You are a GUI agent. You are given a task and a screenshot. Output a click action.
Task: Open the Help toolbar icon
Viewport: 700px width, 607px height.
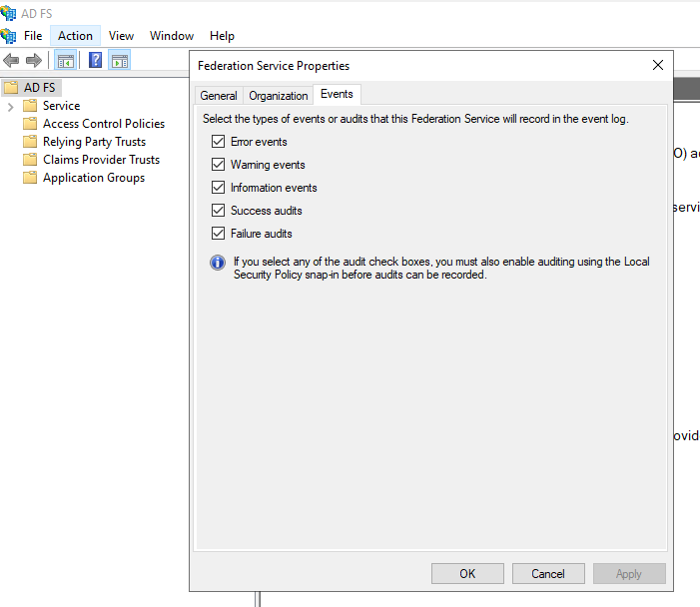tap(95, 60)
